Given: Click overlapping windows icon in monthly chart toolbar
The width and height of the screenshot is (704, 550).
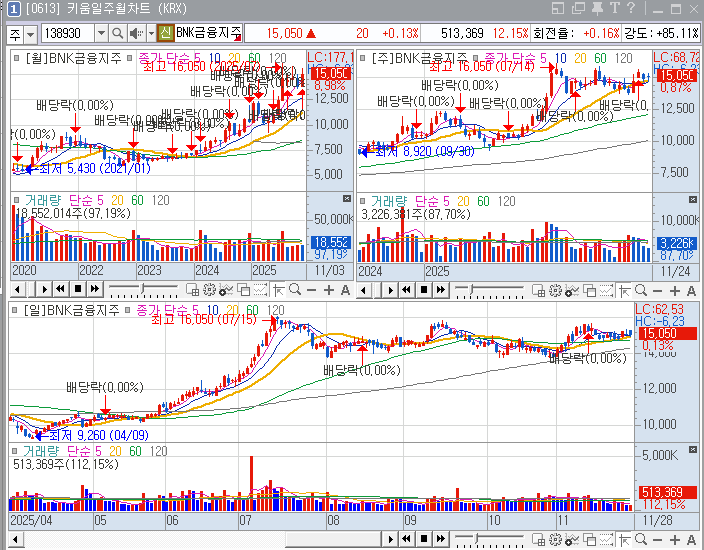Looking at the screenshot, I should pyautogui.click(x=243, y=290).
